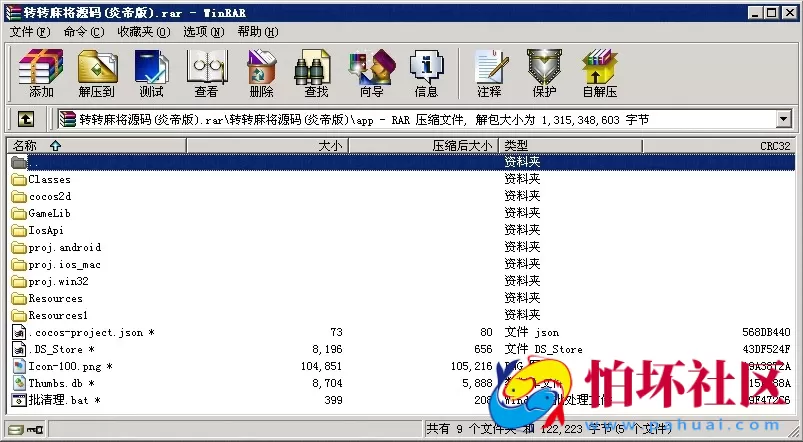The width and height of the screenshot is (803, 442).
Task: Click the 文件 json type cell
Action: coord(532,332)
